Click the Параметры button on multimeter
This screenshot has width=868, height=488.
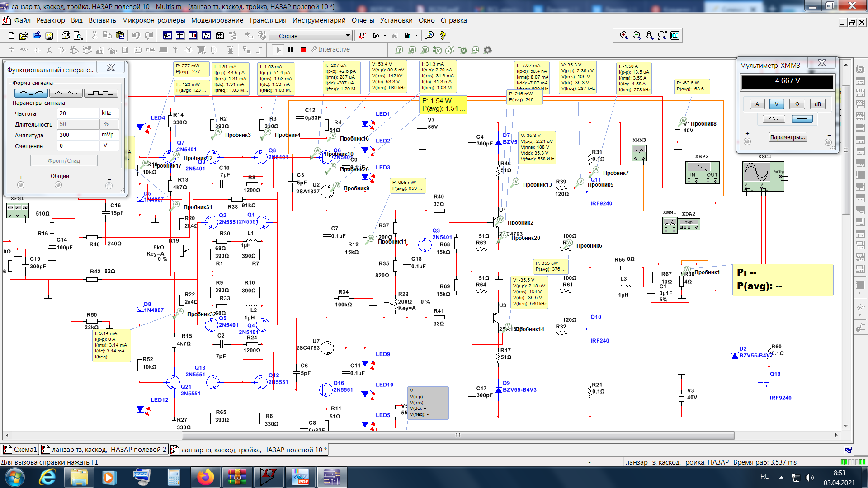(x=788, y=137)
